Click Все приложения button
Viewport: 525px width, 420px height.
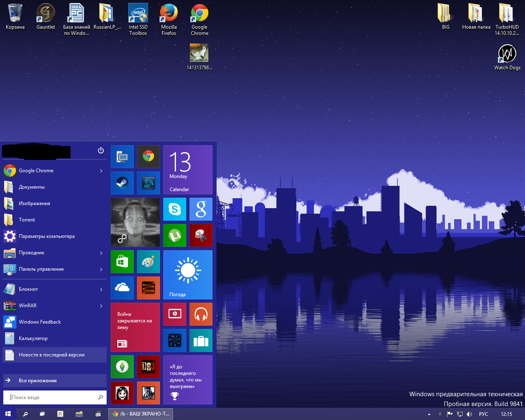pos(55,381)
